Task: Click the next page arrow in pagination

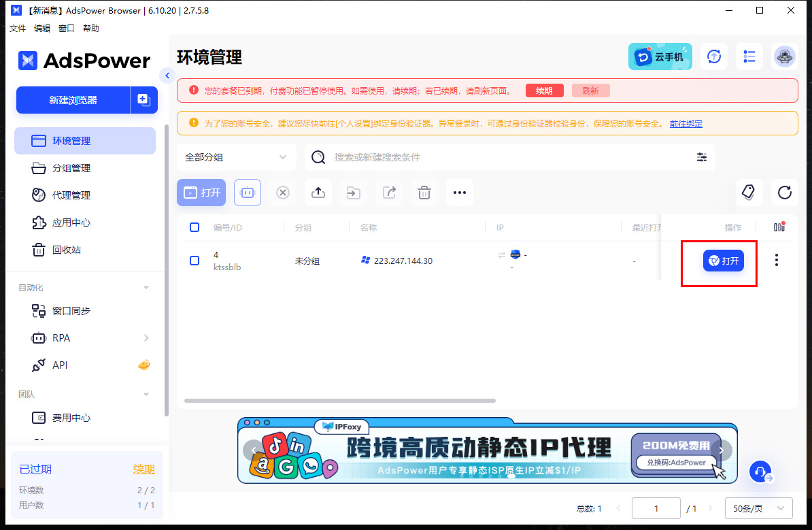Action: (x=711, y=509)
